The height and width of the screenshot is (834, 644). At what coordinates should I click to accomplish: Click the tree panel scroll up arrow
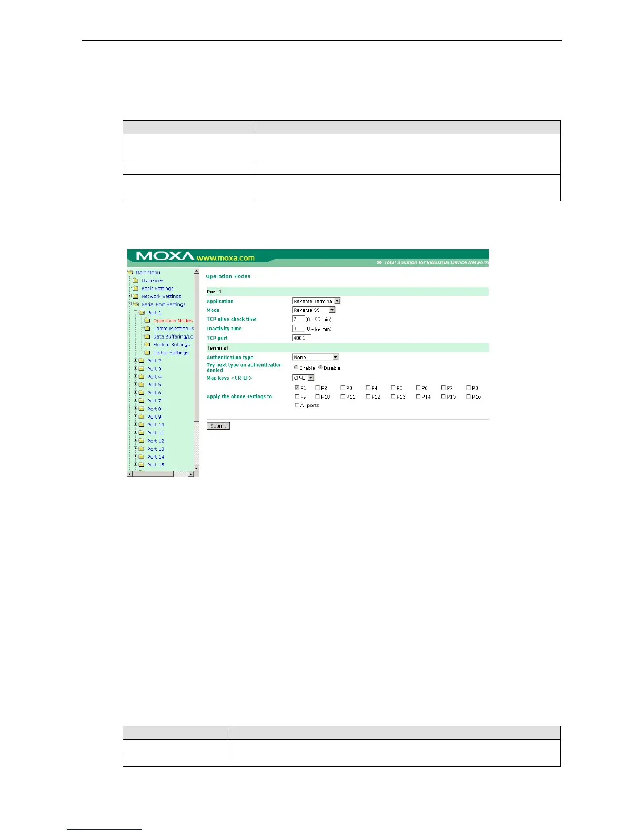(197, 272)
